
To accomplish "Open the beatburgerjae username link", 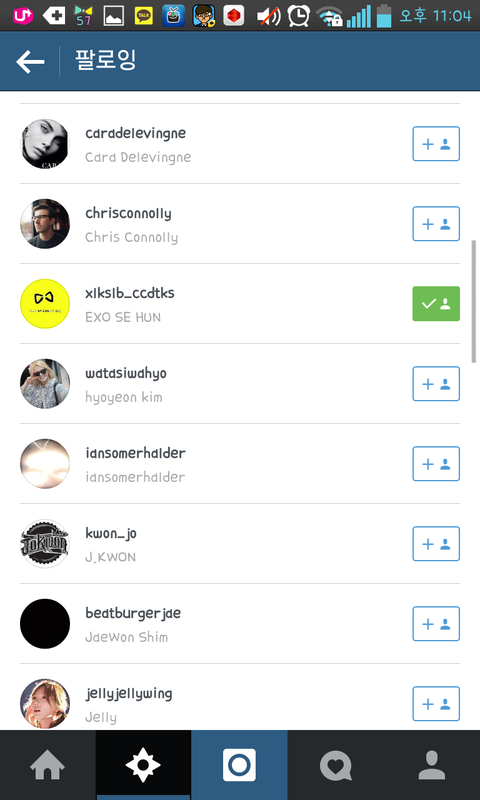I will 133,613.
